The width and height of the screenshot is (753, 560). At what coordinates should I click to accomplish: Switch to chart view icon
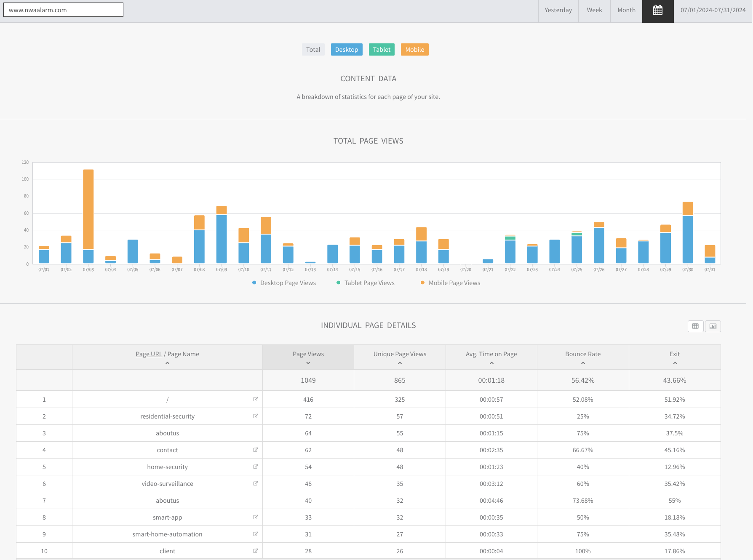point(713,326)
